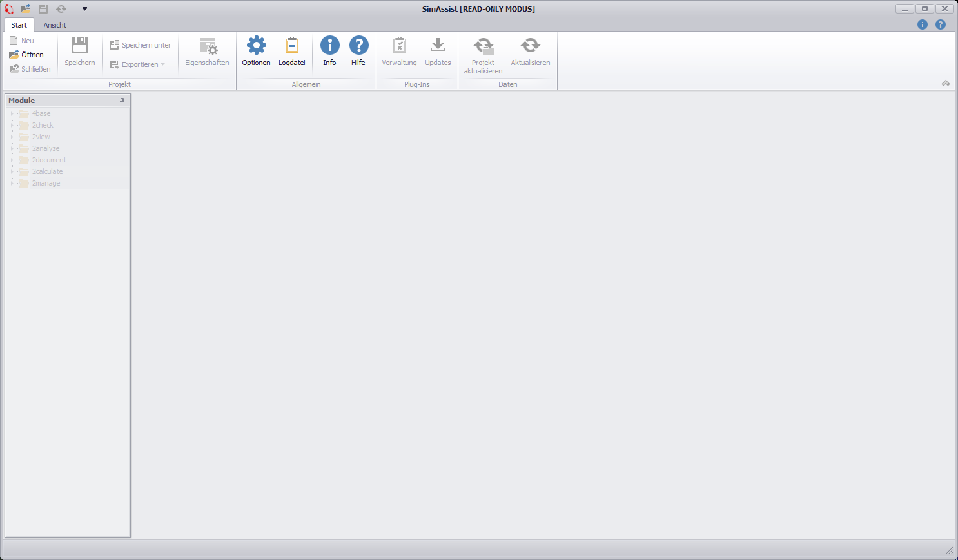958x560 pixels.
Task: Click the quick access save icon
Action: pyautogui.click(x=43, y=9)
